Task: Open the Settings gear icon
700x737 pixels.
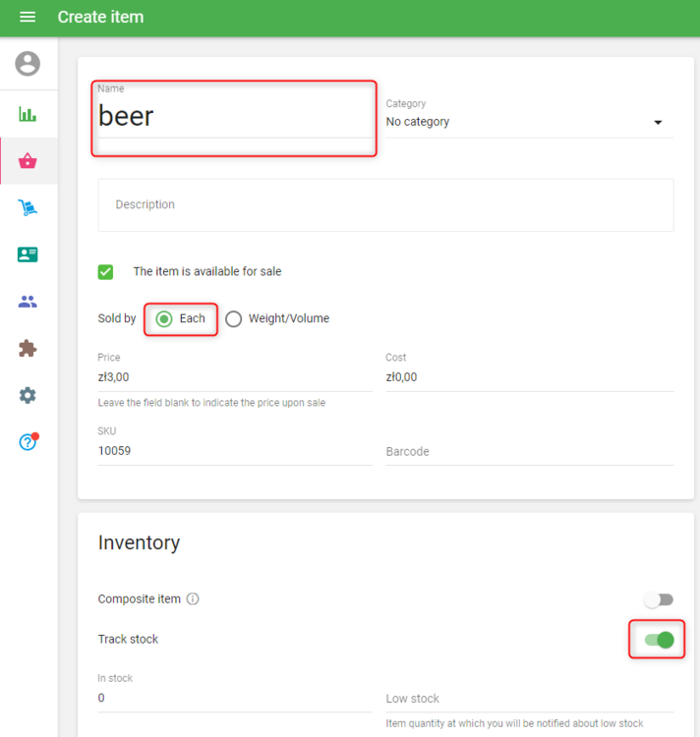Action: coord(28,395)
